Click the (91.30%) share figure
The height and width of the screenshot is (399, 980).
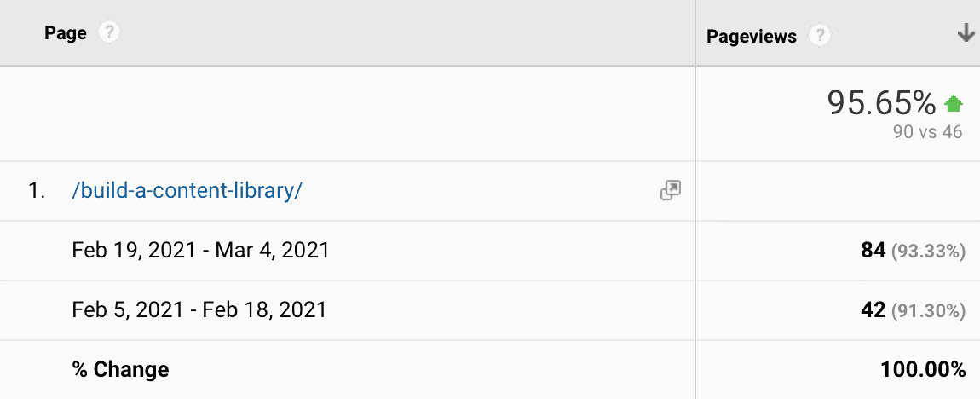click(x=928, y=311)
